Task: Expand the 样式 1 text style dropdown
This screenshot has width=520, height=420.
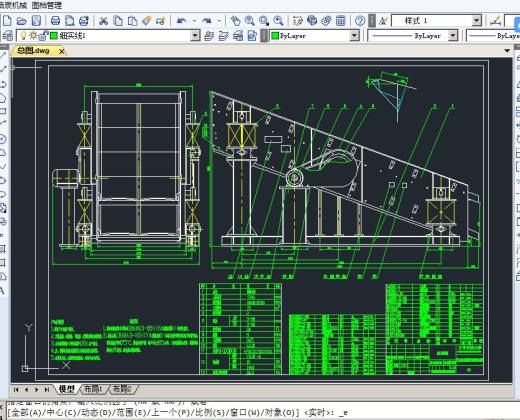Action: point(477,21)
